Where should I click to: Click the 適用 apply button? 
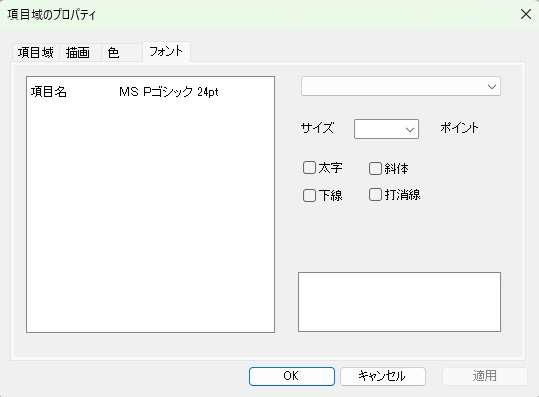click(x=484, y=376)
